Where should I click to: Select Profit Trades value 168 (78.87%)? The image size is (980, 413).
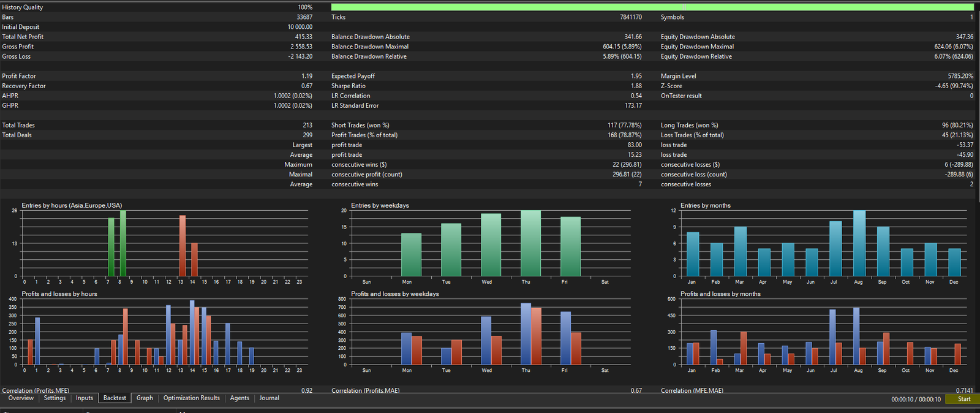(624, 135)
